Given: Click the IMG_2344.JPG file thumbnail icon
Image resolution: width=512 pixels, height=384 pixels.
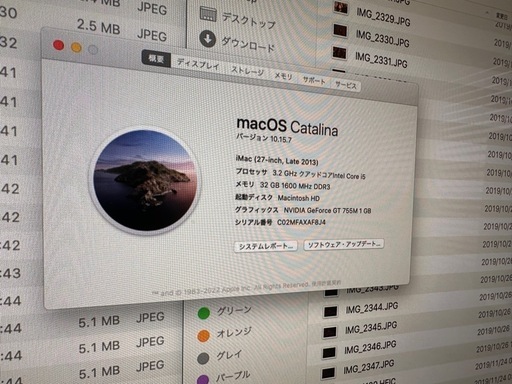Looking at the screenshot, I should pyautogui.click(x=330, y=311).
